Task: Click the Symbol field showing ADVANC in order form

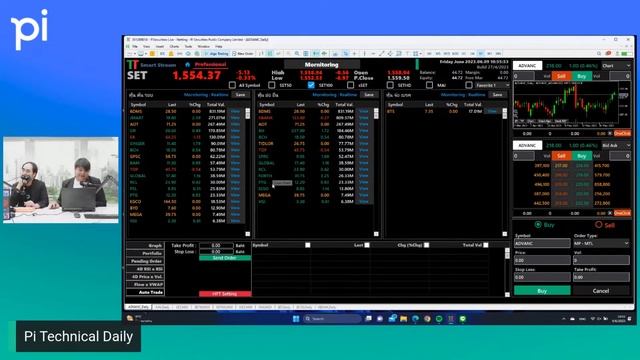Action: pyautogui.click(x=542, y=243)
